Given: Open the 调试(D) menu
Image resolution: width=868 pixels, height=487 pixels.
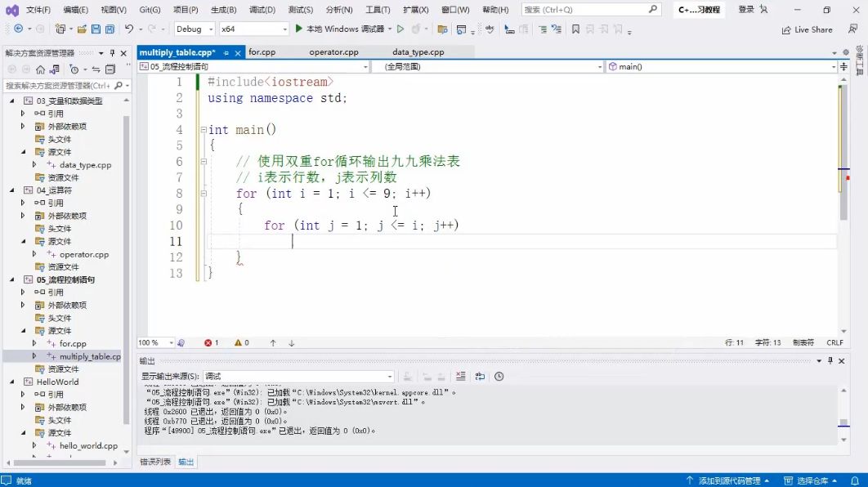Looking at the screenshot, I should (262, 10).
